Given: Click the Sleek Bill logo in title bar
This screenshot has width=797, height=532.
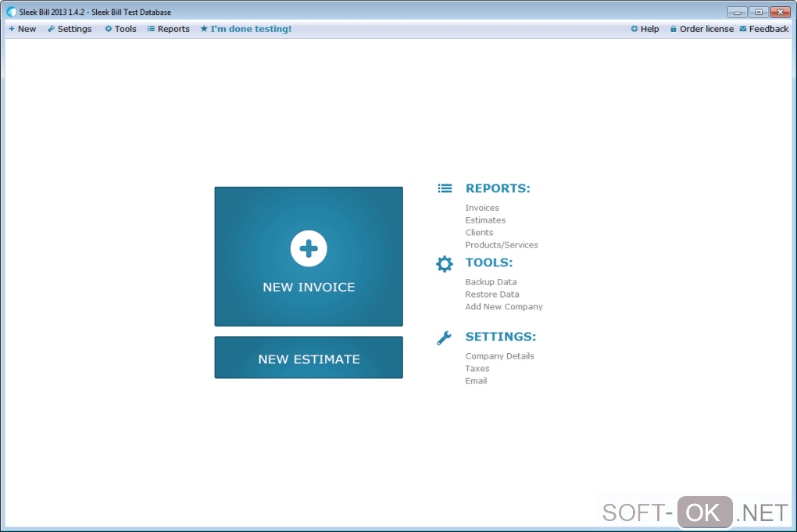Looking at the screenshot, I should pos(12,12).
